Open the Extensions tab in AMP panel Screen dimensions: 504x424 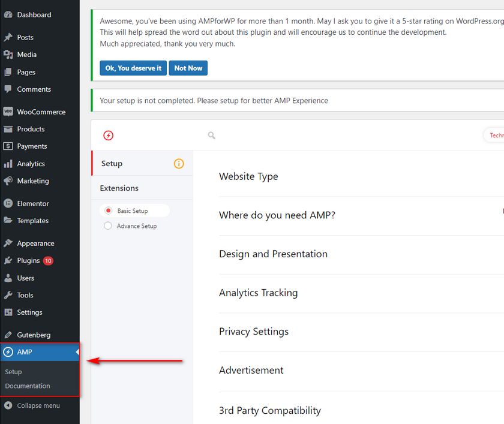coord(142,188)
